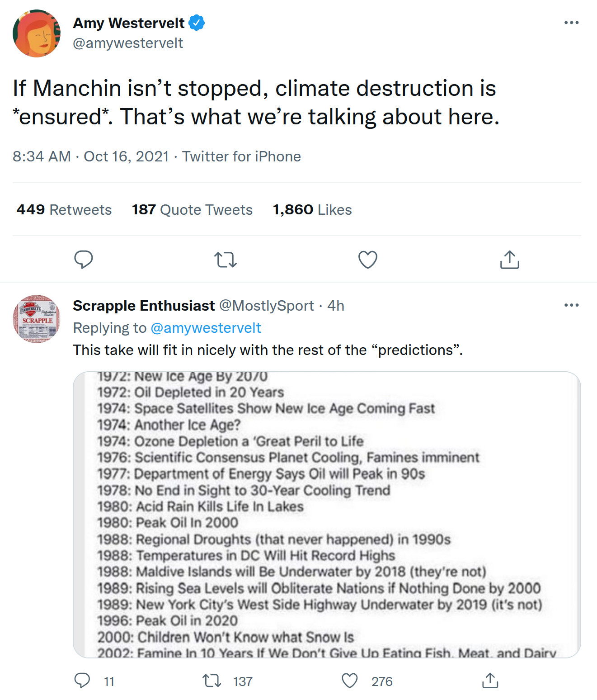This screenshot has width=597, height=700.
Task: View the 449 Retweets list
Action: click(x=64, y=210)
